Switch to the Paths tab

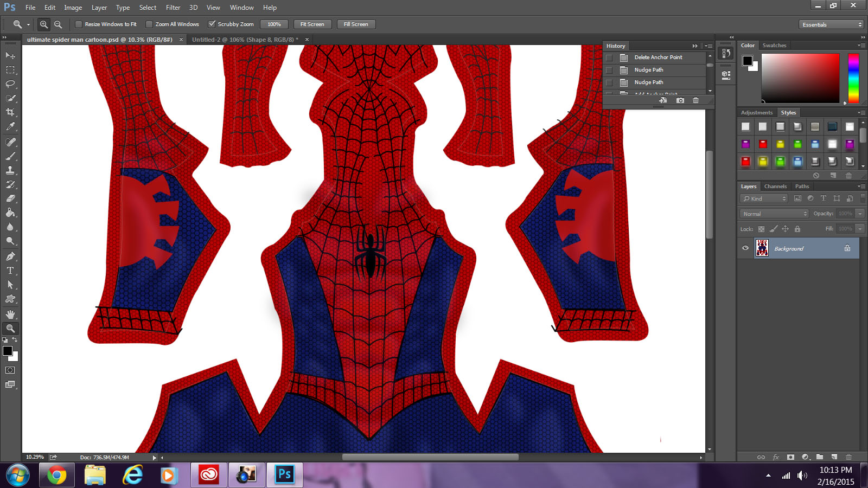point(802,187)
